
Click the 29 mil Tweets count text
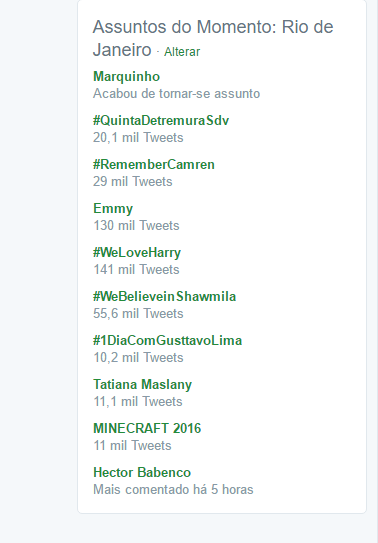click(x=133, y=181)
